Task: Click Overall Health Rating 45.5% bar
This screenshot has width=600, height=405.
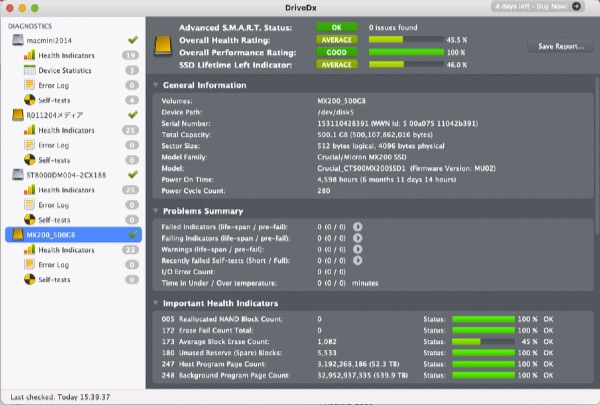Action: pos(406,39)
